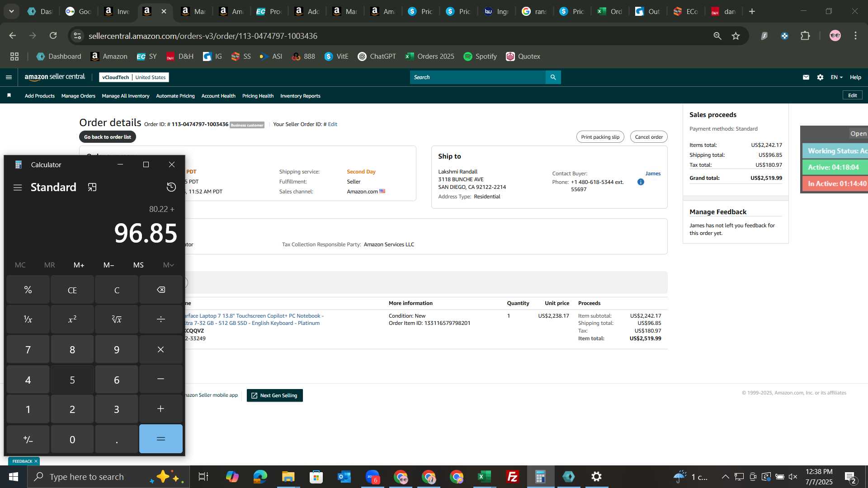Open Calculator history icon
The height and width of the screenshot is (488, 868).
171,187
